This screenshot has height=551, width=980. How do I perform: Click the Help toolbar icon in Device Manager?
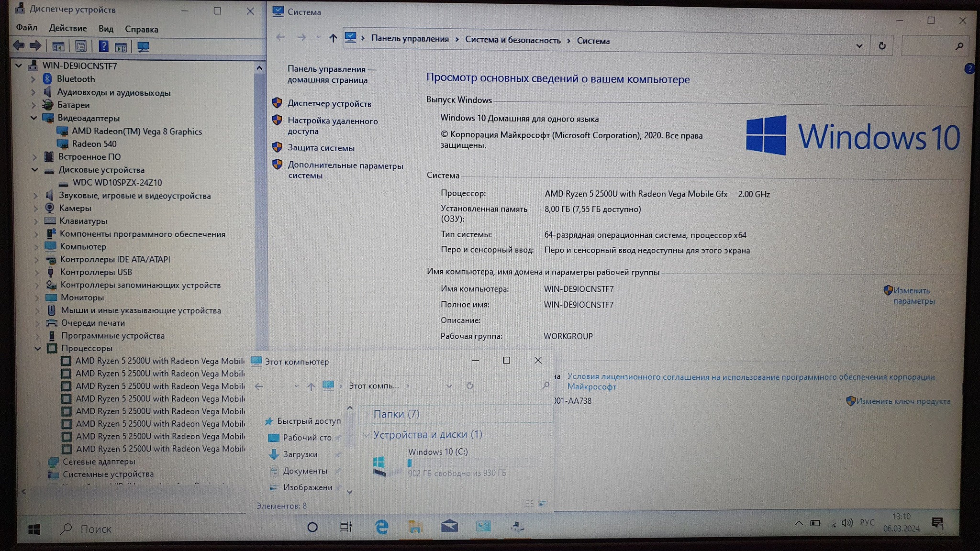pos(103,46)
